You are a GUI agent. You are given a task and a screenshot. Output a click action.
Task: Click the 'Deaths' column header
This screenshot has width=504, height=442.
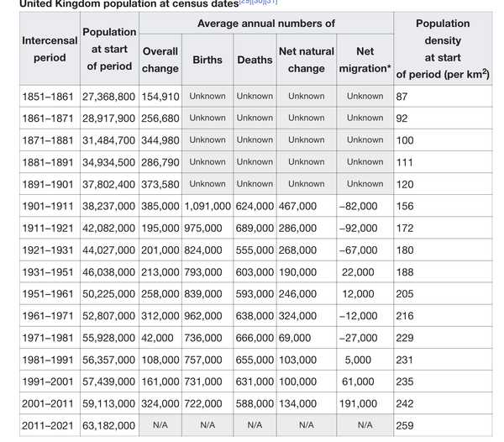pos(255,60)
